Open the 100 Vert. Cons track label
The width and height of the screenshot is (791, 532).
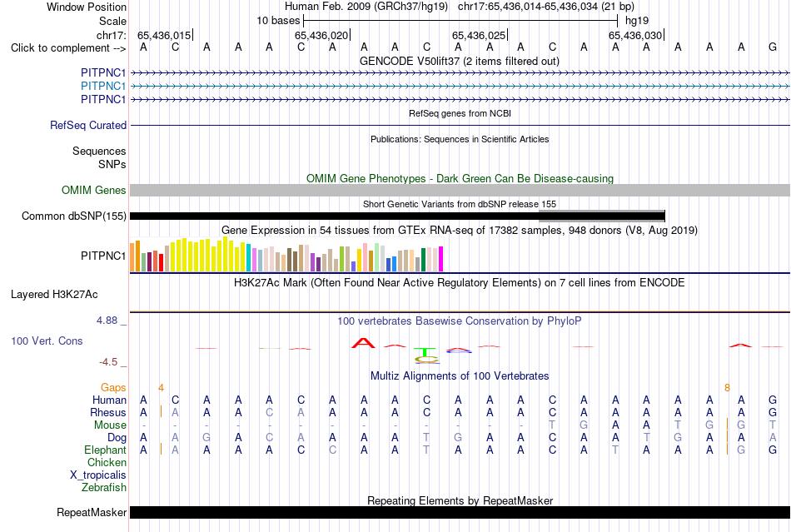coord(47,341)
